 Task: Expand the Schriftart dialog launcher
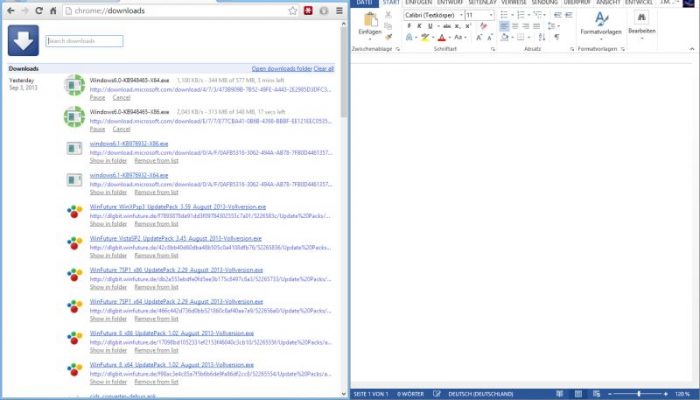[493, 49]
